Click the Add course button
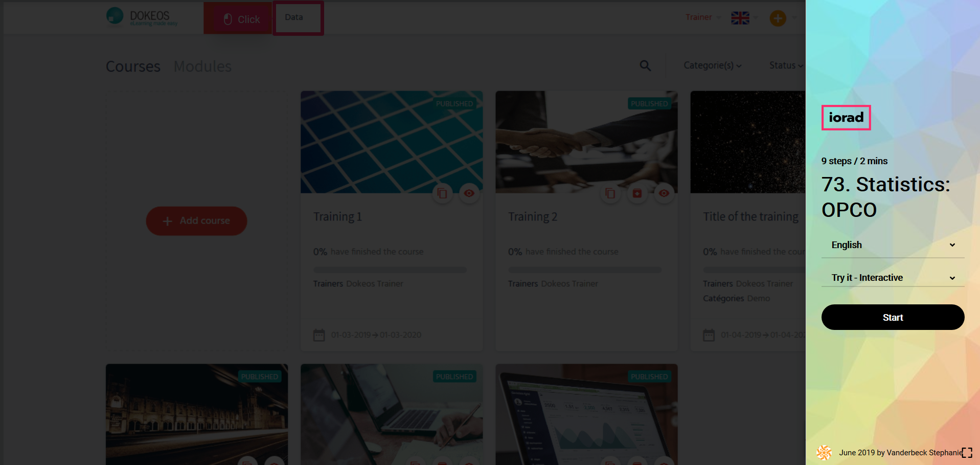Screen dimensions: 980x465 (196, 221)
